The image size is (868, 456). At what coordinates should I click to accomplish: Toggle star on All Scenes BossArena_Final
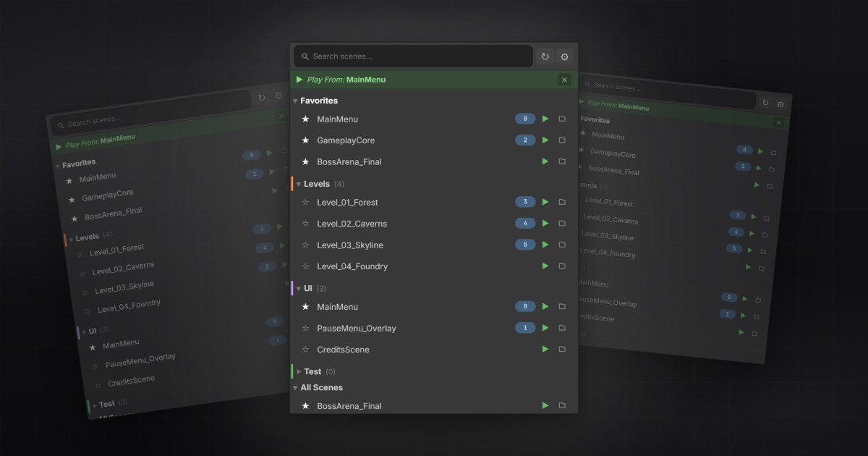pyautogui.click(x=305, y=405)
